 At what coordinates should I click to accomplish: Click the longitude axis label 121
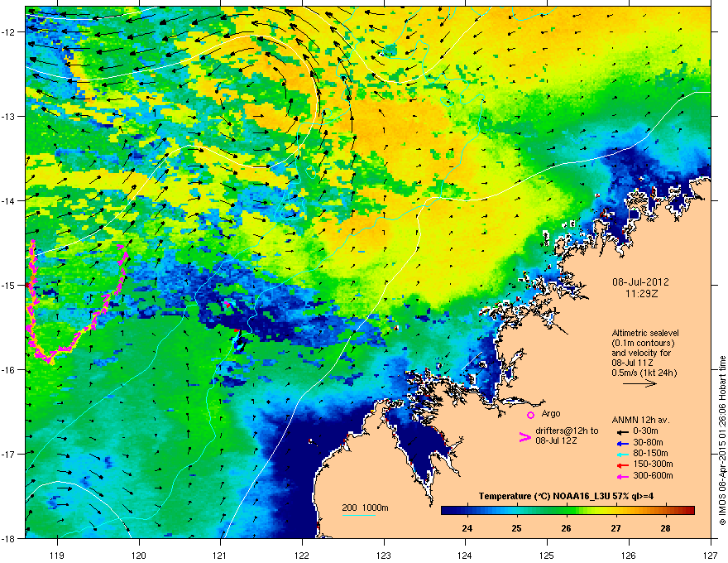pos(220,555)
